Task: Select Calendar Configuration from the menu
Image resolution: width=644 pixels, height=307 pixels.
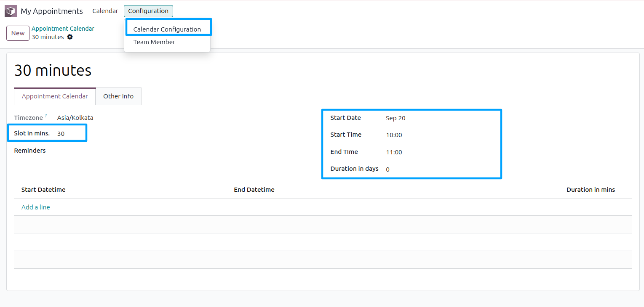Action: click(167, 29)
